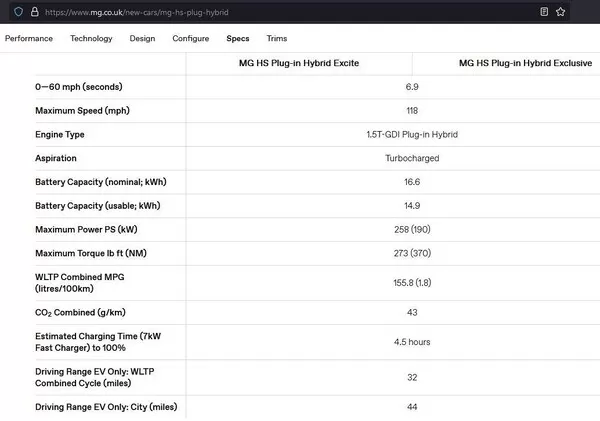Click the padlock site security icon
Image resolution: width=600 pixels, height=421 pixels.
coord(34,12)
